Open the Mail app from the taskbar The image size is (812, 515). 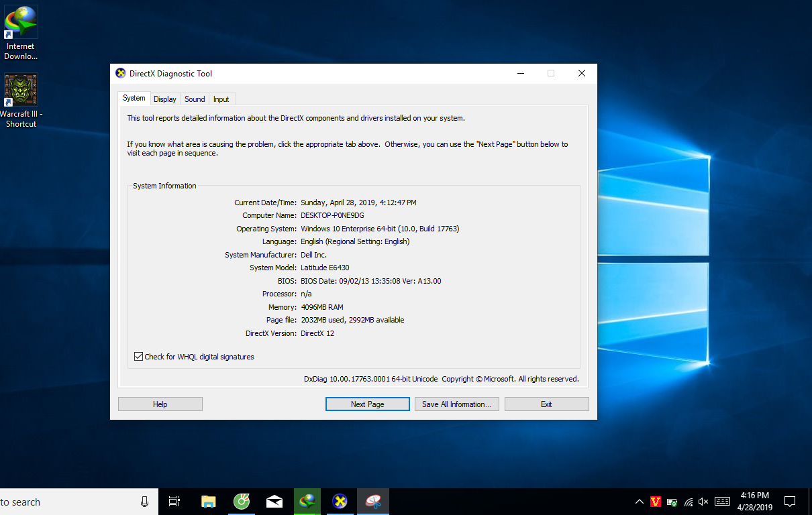(x=274, y=502)
